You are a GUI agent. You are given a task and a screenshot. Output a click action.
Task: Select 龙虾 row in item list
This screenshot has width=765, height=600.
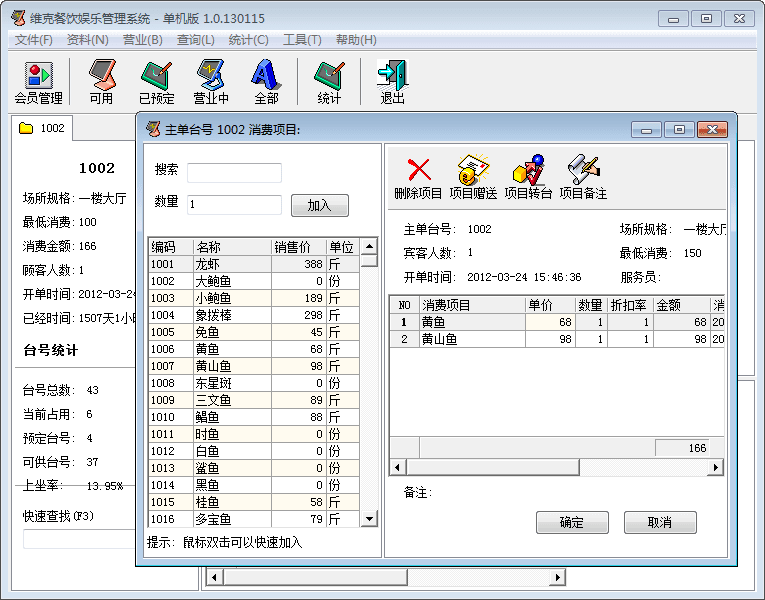point(232,264)
